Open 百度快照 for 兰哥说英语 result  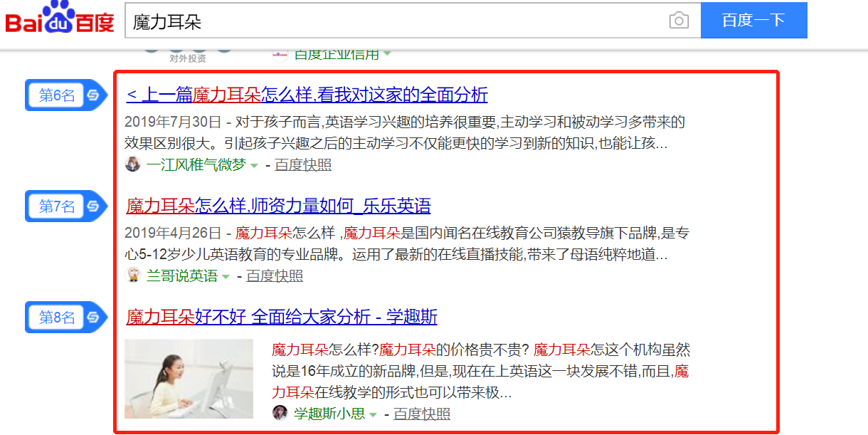coord(275,276)
